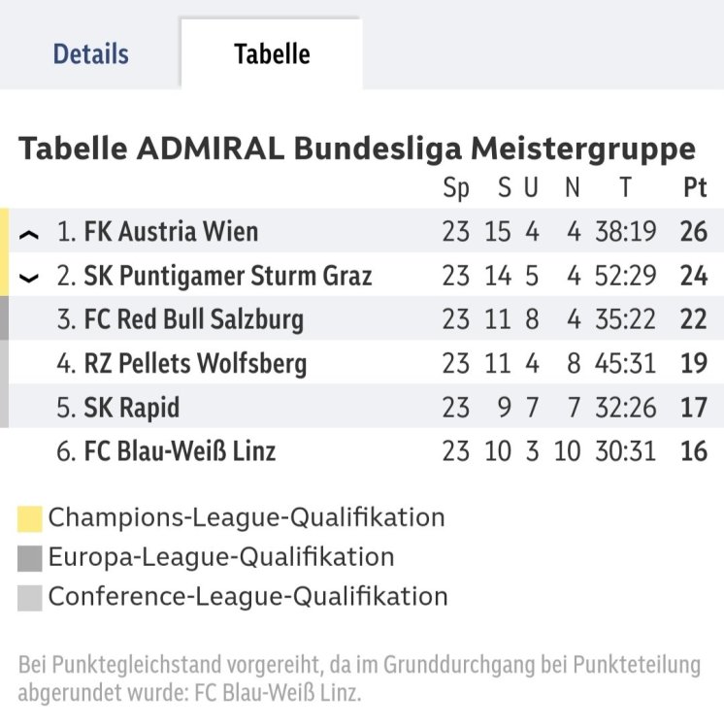
Task: Select FC Red Bull Salzburg entry
Action: click(193, 319)
